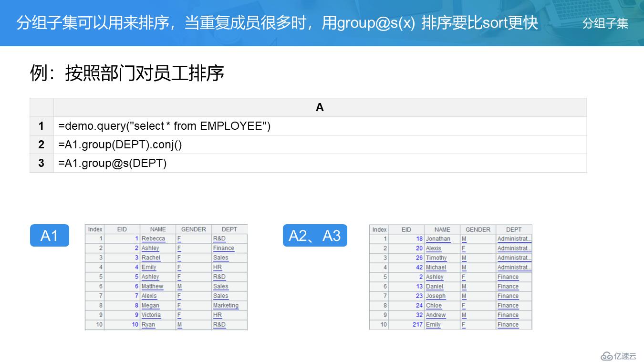Click the NAME column header in the A2、A3 table
The image size is (644, 362).
pyautogui.click(x=442, y=229)
